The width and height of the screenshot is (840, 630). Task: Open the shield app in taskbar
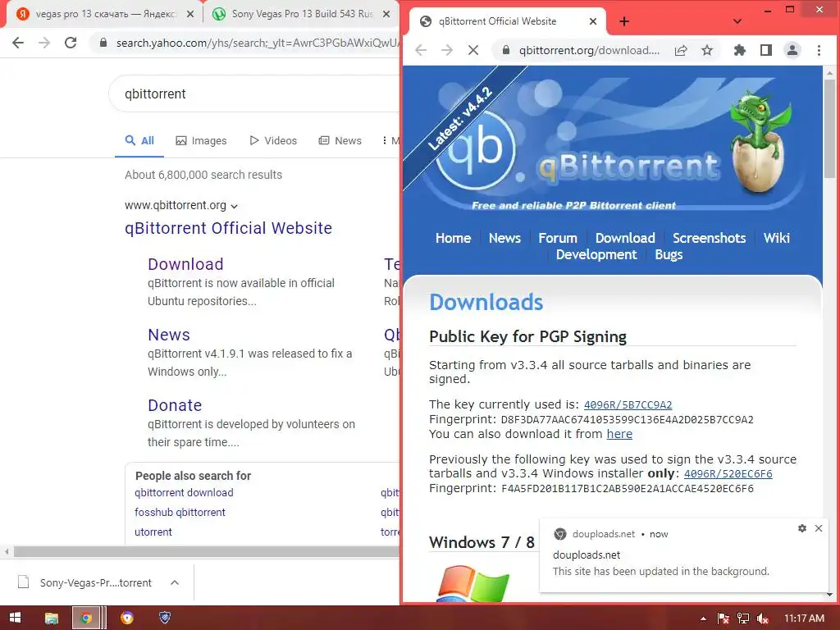(x=165, y=619)
